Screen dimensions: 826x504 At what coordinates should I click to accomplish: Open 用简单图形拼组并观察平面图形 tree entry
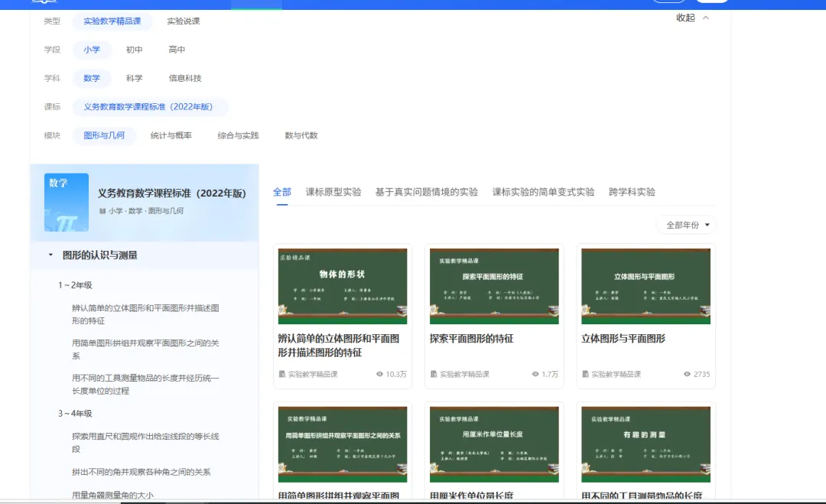point(145,350)
